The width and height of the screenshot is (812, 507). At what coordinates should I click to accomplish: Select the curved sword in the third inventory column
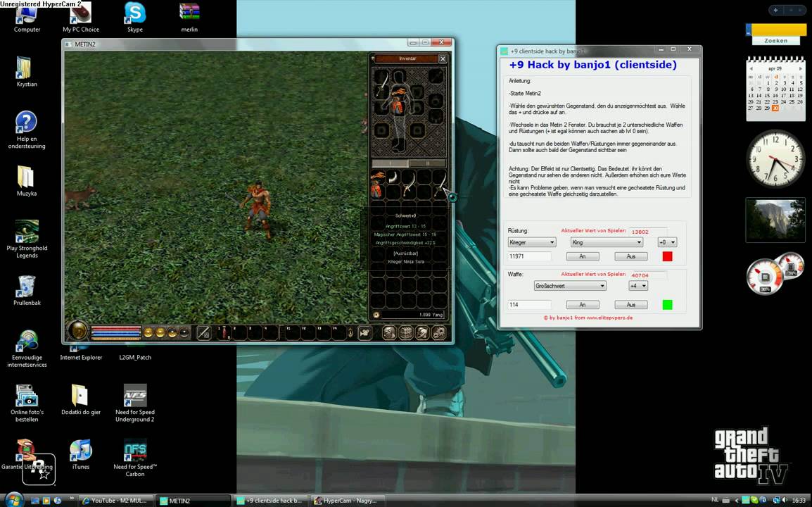(409, 184)
